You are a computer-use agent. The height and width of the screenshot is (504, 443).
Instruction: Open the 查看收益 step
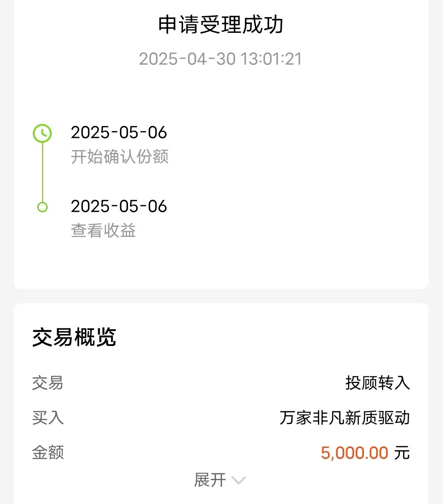point(103,231)
